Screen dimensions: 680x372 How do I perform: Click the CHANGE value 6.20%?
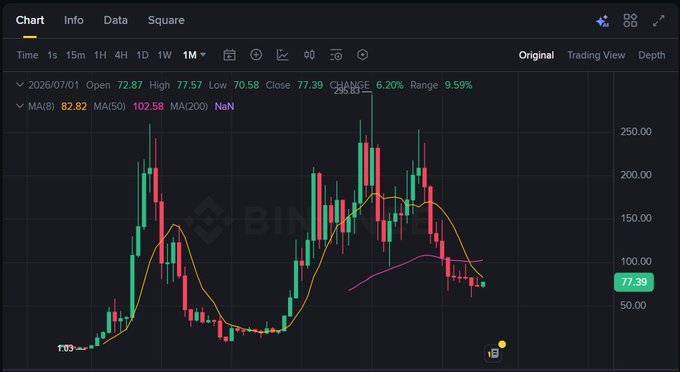(389, 85)
